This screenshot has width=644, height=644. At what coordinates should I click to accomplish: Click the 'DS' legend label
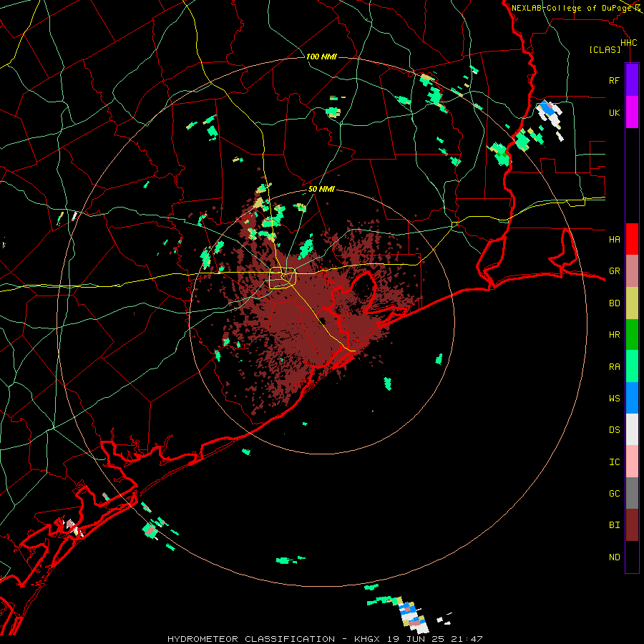[x=614, y=429]
